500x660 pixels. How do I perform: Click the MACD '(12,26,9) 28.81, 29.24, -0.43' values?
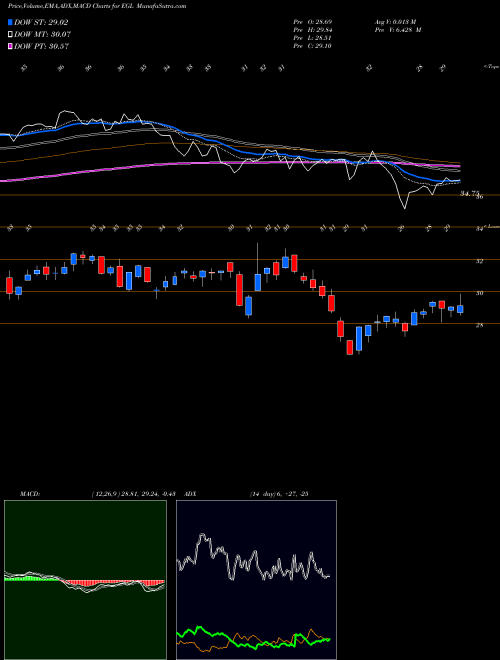136,494
